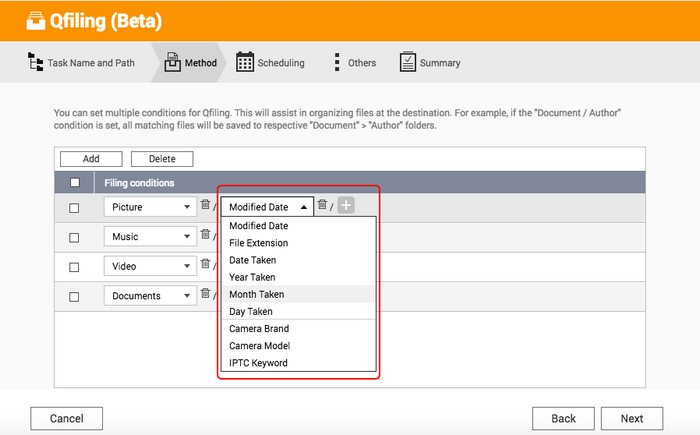This screenshot has height=435, width=700.
Task: Check the Picture row checkbox
Action: click(74, 208)
